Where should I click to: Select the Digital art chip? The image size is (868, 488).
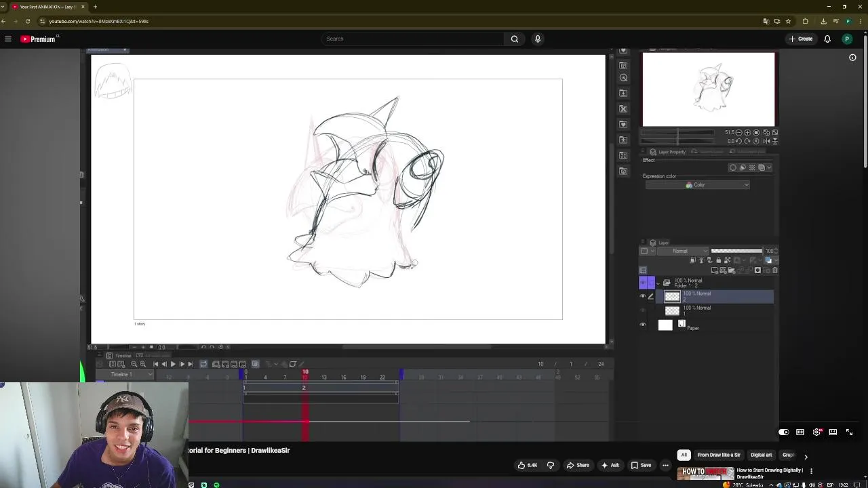click(x=761, y=455)
